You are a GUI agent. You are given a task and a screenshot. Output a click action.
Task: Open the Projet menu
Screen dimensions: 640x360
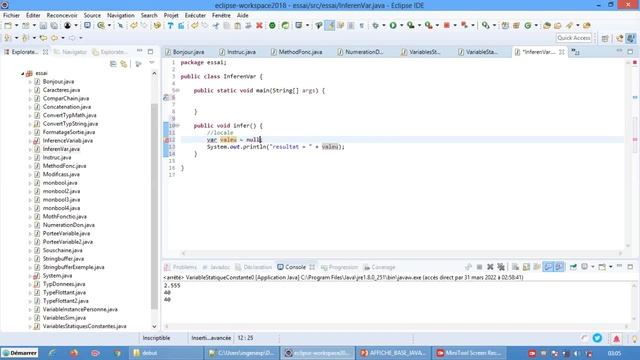pyautogui.click(x=171, y=15)
